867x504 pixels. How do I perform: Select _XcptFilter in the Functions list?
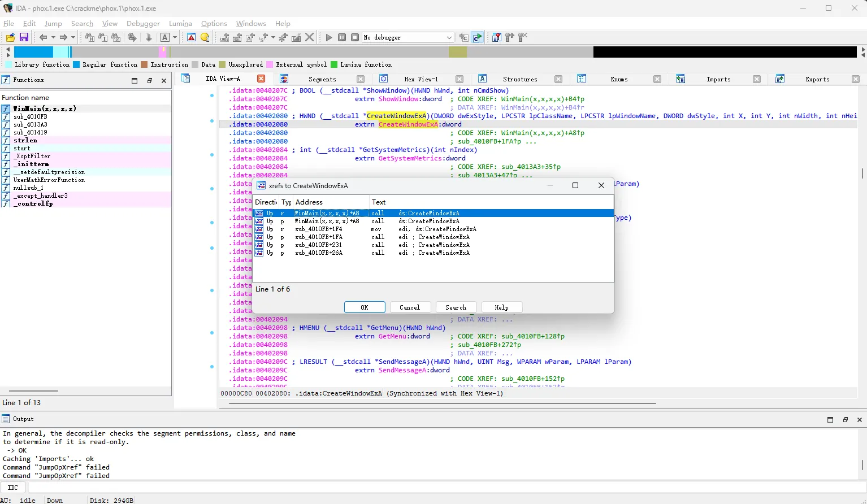pos(86,156)
